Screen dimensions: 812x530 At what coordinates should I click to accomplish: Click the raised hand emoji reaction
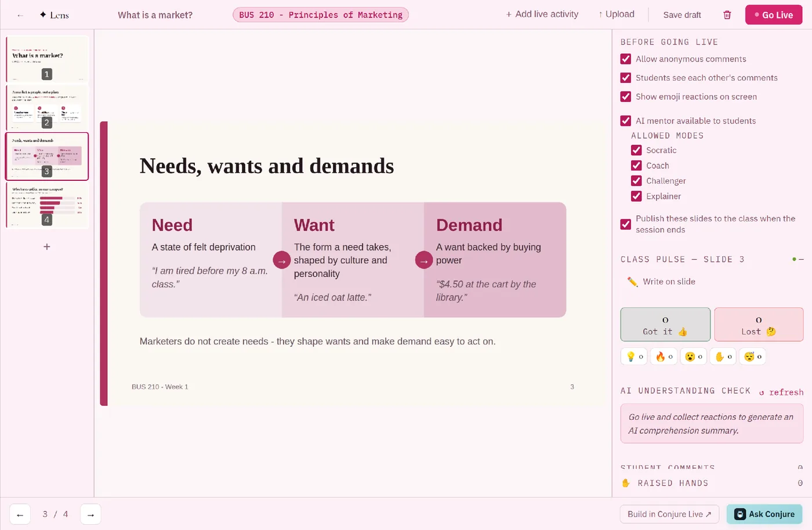(723, 357)
